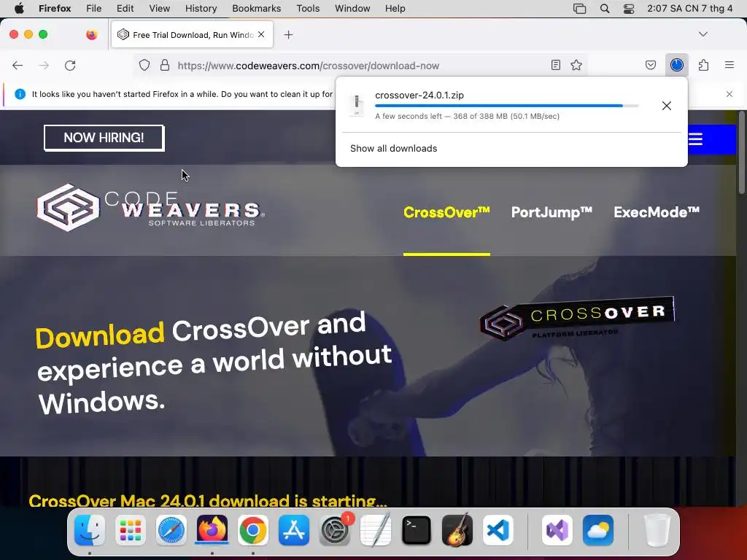Screen dimensions: 747x560
Task: Open the History menu
Action: [x=201, y=9]
